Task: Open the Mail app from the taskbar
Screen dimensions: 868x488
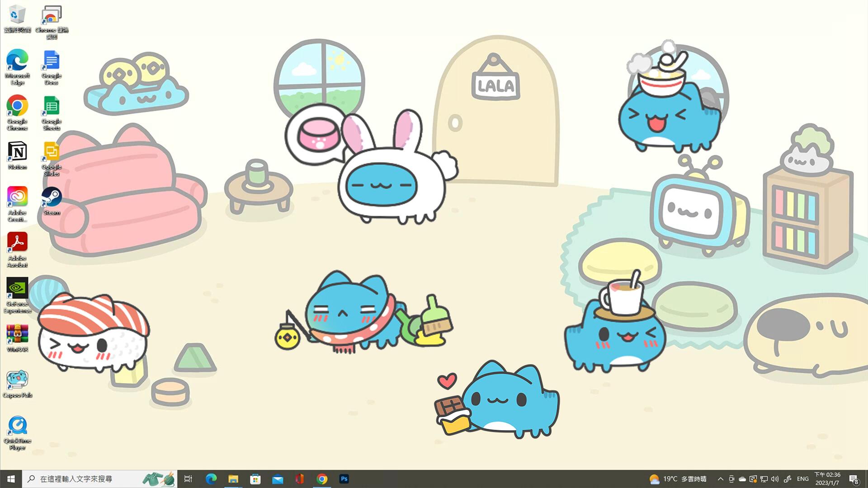Action: [x=278, y=479]
